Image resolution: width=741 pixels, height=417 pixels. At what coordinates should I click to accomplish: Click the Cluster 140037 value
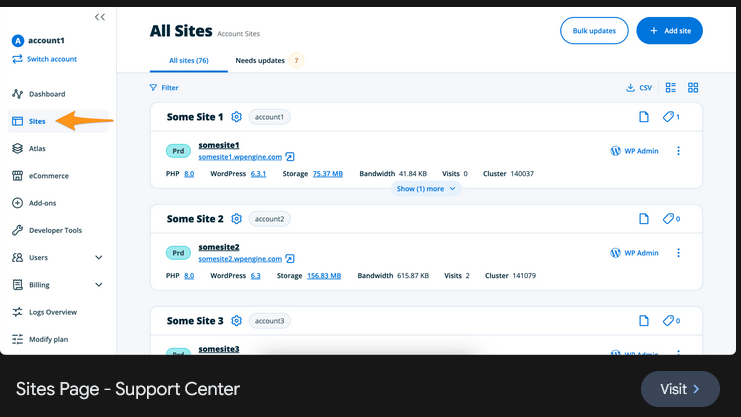[x=522, y=174]
